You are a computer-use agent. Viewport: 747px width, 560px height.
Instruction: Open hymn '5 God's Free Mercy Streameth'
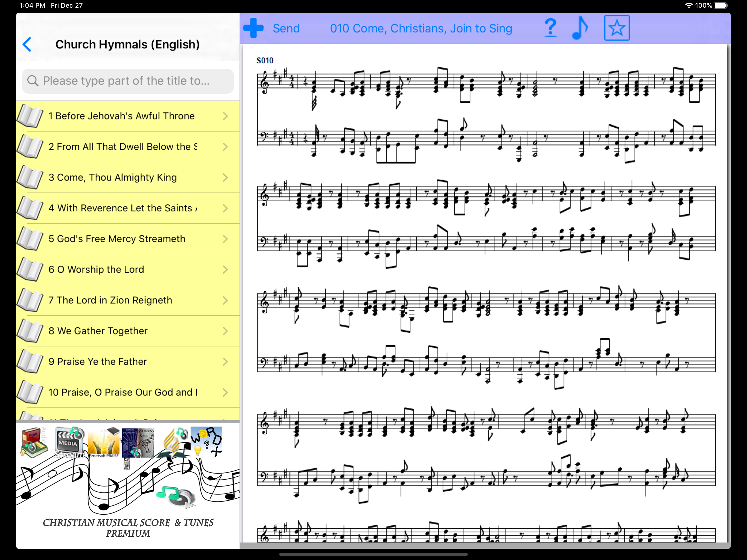tap(128, 239)
